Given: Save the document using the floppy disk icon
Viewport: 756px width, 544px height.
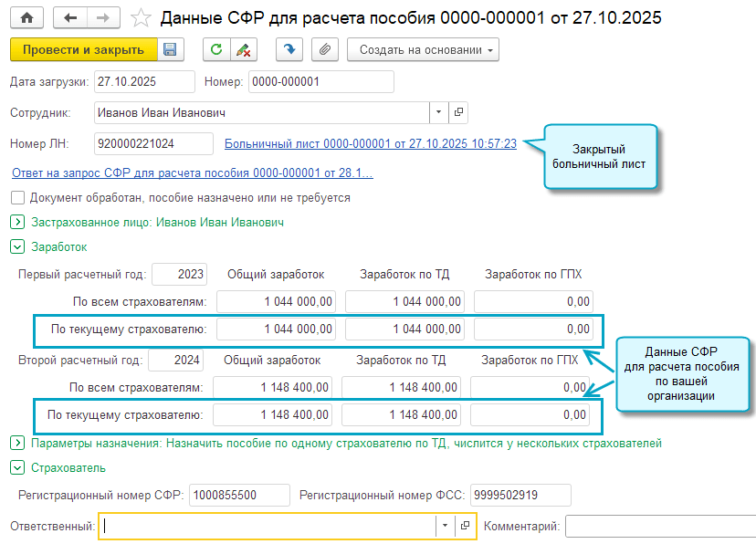Looking at the screenshot, I should (x=171, y=49).
